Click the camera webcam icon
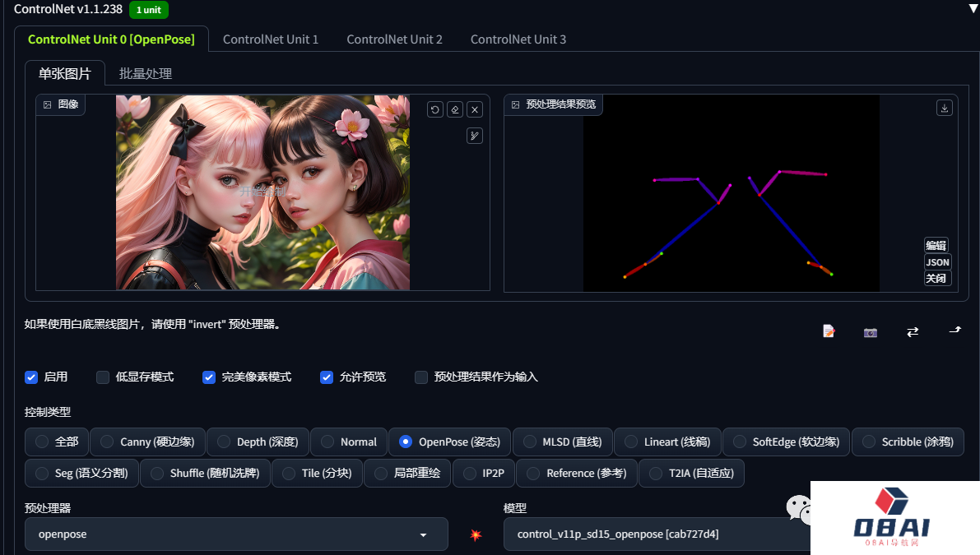The height and width of the screenshot is (555, 980). pyautogui.click(x=871, y=331)
